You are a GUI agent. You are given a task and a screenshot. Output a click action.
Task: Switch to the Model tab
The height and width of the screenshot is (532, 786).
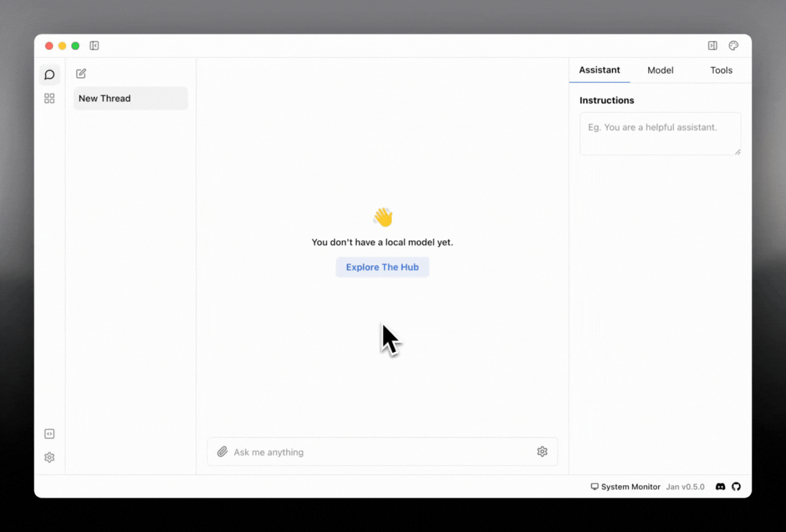tap(660, 70)
